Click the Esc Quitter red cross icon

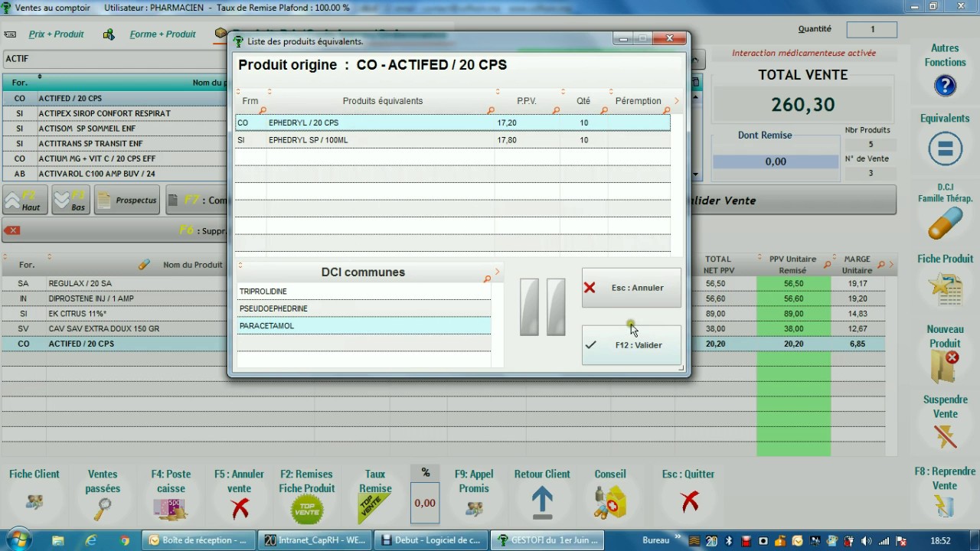tap(689, 501)
